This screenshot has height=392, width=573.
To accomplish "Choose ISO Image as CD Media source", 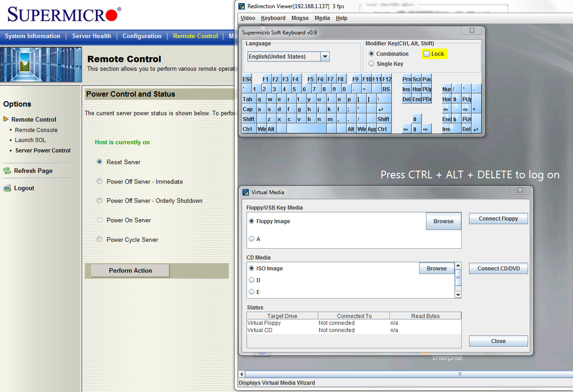I will [252, 269].
